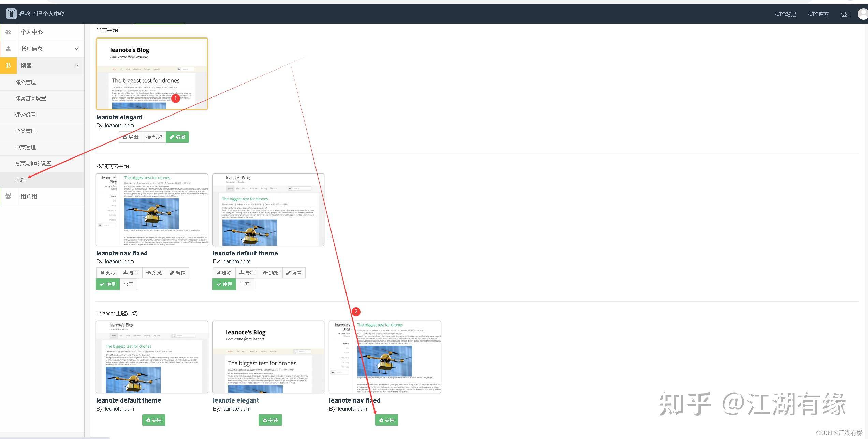868x439 pixels.
Task: Delete my leanote default theme
Action: pos(224,273)
